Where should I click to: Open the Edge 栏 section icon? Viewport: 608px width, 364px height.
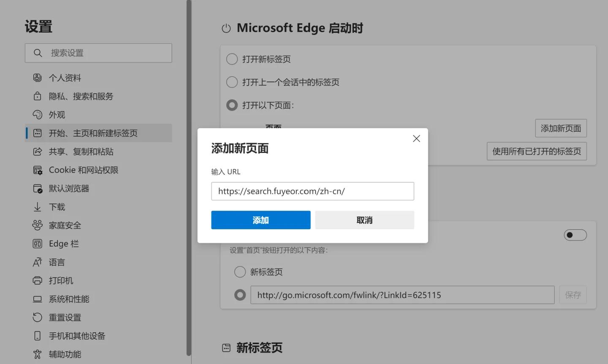[x=38, y=244]
